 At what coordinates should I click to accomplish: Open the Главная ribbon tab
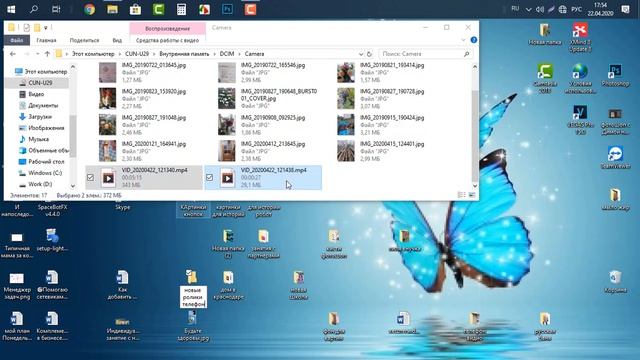(x=46, y=40)
